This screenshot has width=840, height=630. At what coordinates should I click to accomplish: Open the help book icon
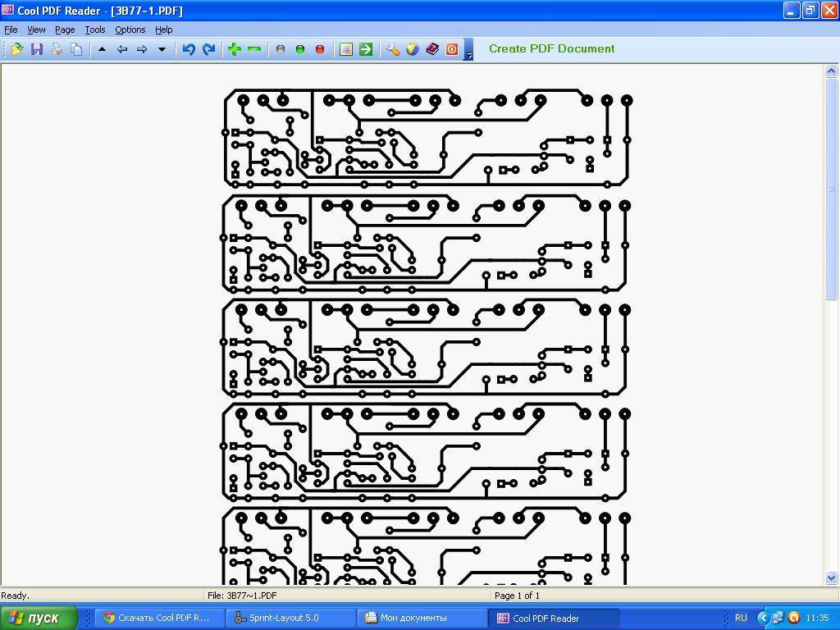coord(432,49)
